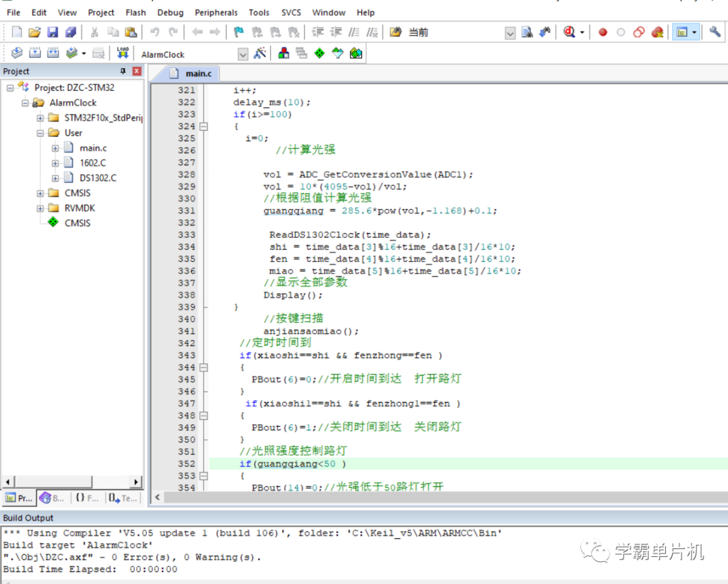Screen dimensions: 728x584
Task: Rebuild all target files
Action: [x=53, y=53]
